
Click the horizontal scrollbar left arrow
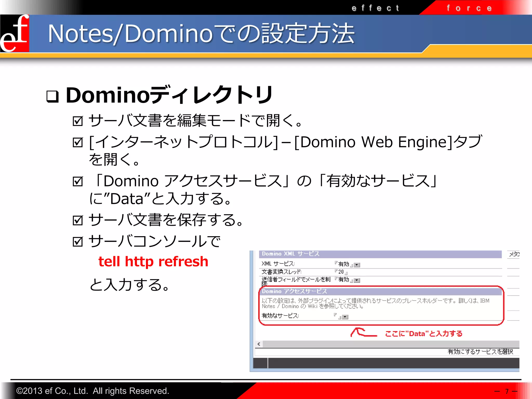click(x=259, y=344)
